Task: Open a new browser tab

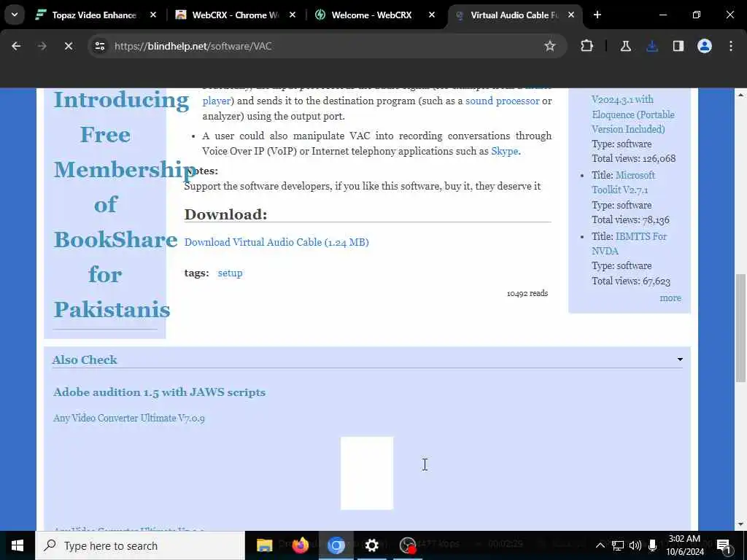Action: [597, 15]
